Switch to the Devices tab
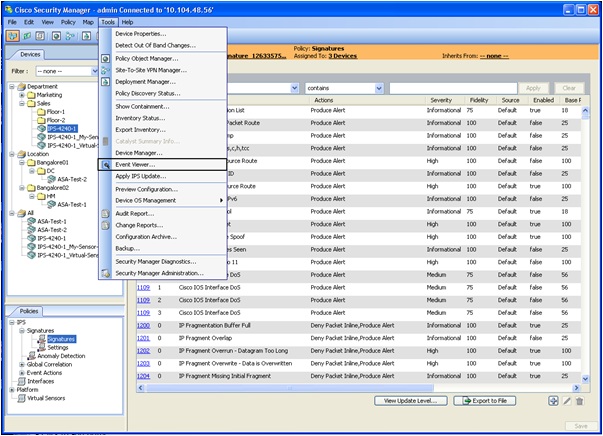 coord(30,55)
